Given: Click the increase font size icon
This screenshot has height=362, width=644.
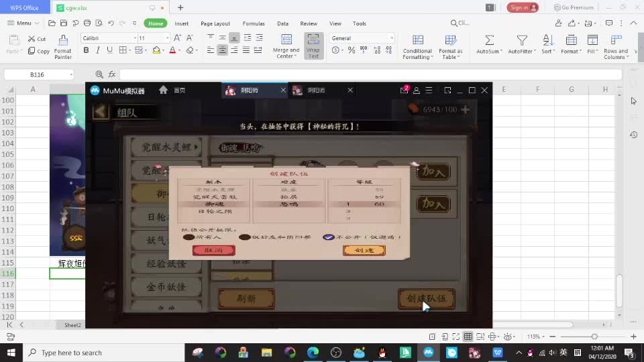Looking at the screenshot, I should click(x=177, y=38).
